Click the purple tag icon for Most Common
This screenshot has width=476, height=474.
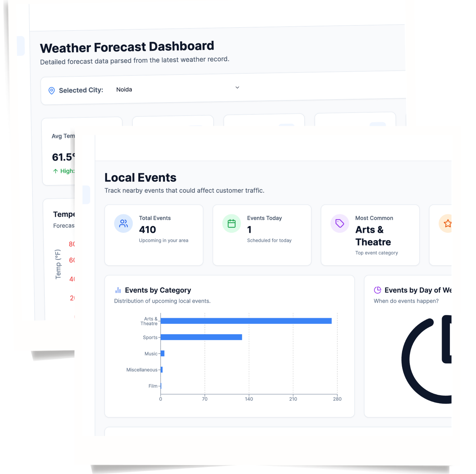click(x=340, y=224)
